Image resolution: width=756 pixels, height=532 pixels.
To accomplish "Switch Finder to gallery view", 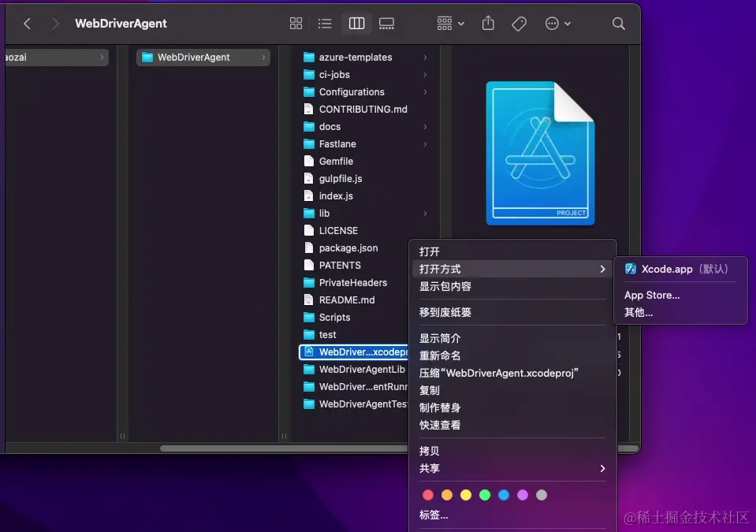I will [386, 24].
